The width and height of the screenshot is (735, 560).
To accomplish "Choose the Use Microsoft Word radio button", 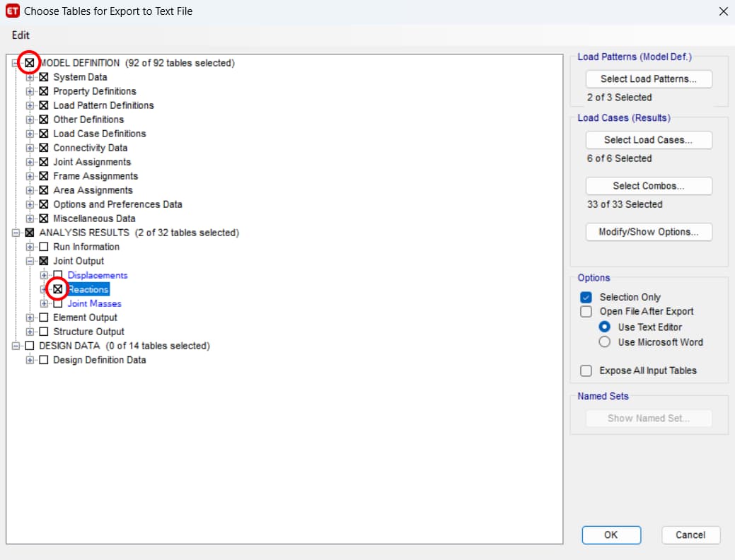I will [605, 342].
